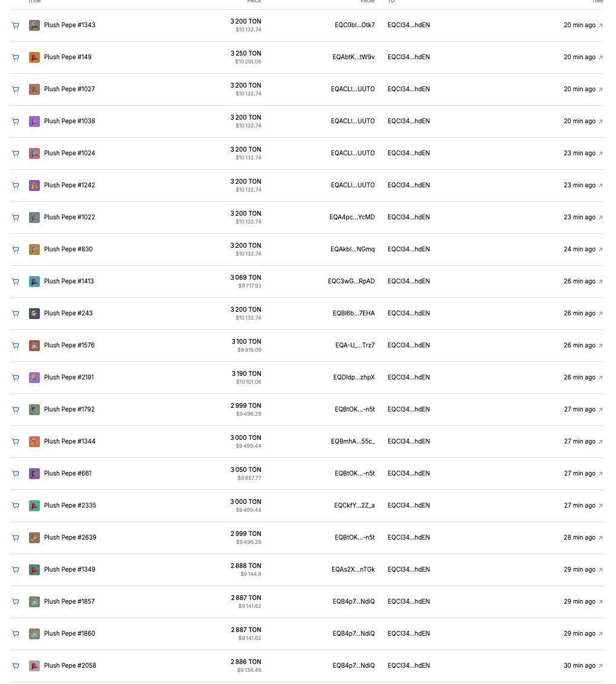The width and height of the screenshot is (616, 684).
Task: Open the Plush Pepe #1857 thumbnail image
Action: click(x=34, y=602)
